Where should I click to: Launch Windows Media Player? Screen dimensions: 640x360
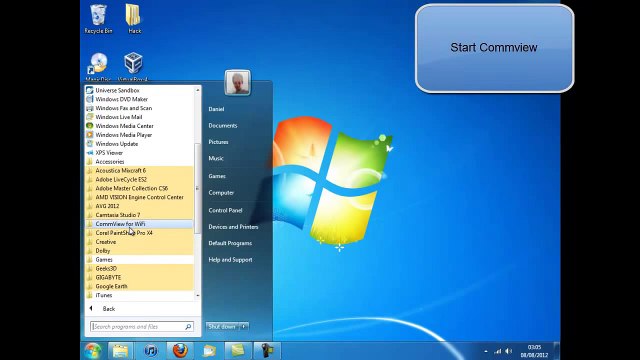[139, 135]
